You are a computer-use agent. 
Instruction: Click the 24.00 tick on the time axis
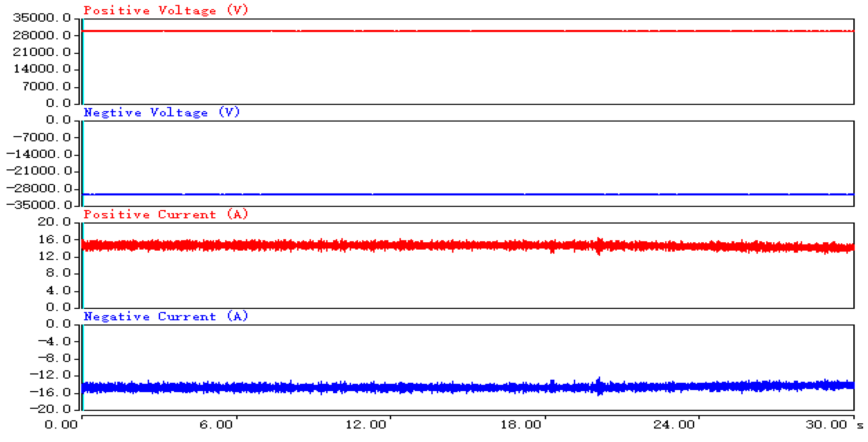click(674, 424)
